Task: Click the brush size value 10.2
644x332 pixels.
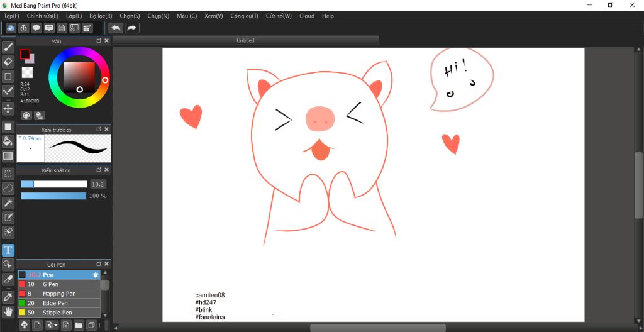Action: 97,184
